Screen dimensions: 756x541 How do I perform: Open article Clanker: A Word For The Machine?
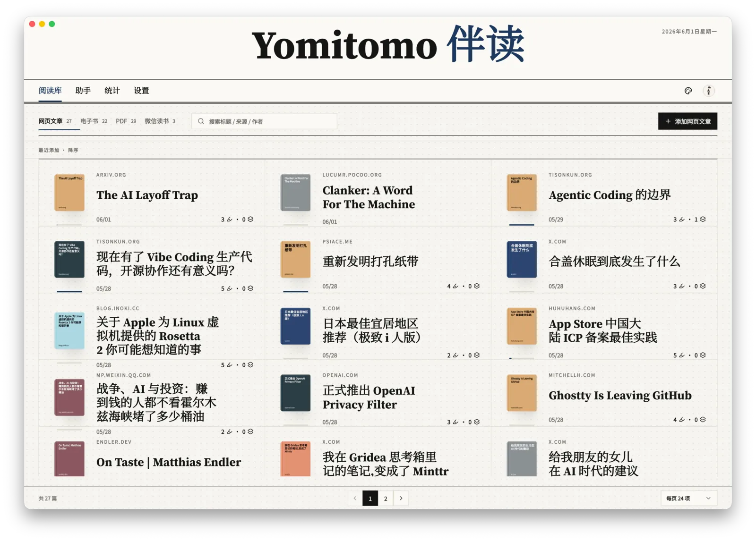tap(369, 197)
